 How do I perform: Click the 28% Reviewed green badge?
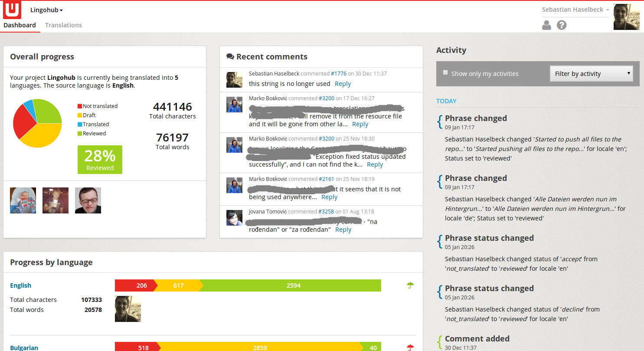pyautogui.click(x=100, y=160)
